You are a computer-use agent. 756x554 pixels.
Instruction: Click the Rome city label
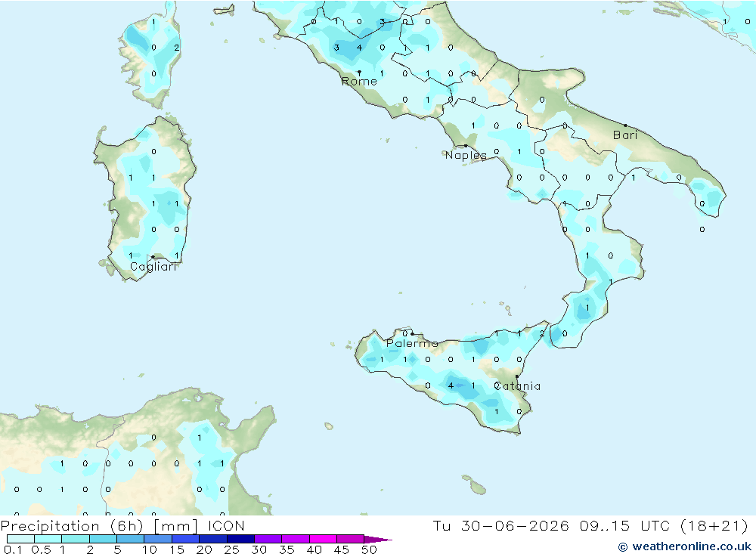point(359,82)
